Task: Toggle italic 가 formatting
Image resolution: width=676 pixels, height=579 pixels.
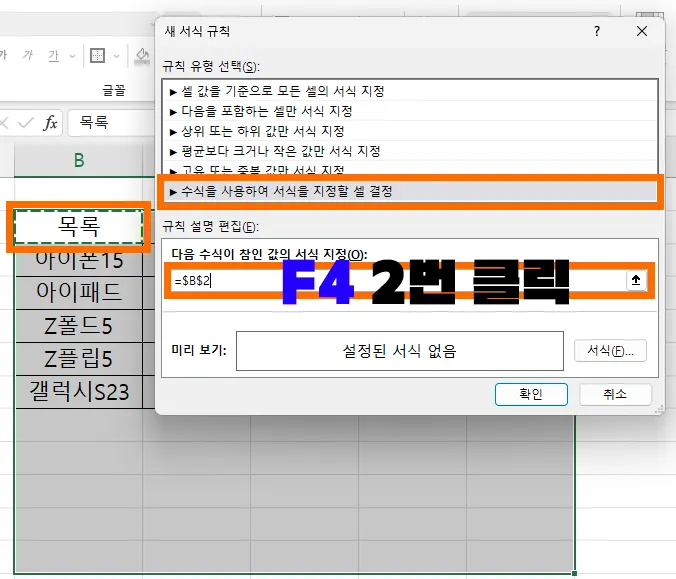Action: (28, 55)
